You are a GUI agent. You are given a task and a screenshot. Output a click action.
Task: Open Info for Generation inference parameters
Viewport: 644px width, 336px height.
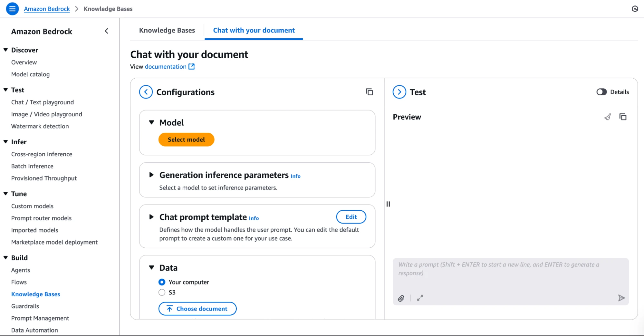pyautogui.click(x=295, y=176)
